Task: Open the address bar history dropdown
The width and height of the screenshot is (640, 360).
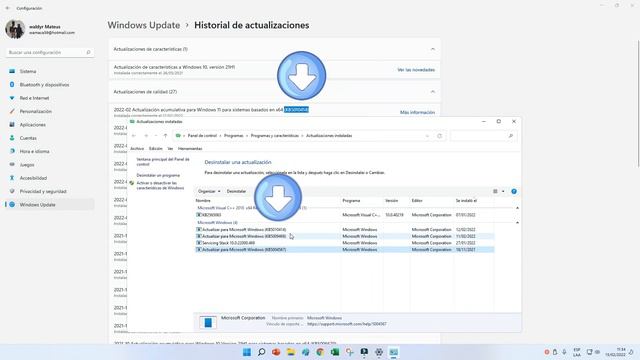Action: (427, 136)
